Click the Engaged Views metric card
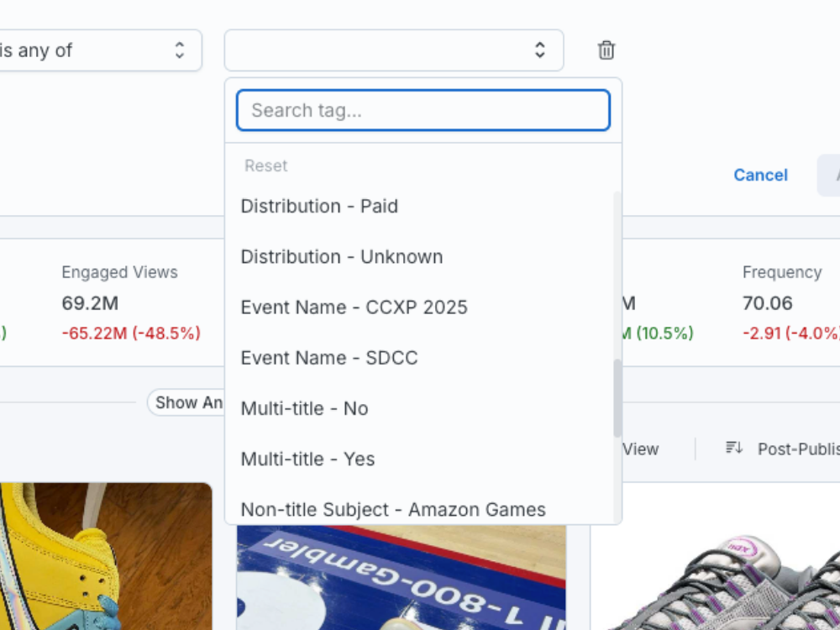840x630 pixels. pyautogui.click(x=130, y=302)
